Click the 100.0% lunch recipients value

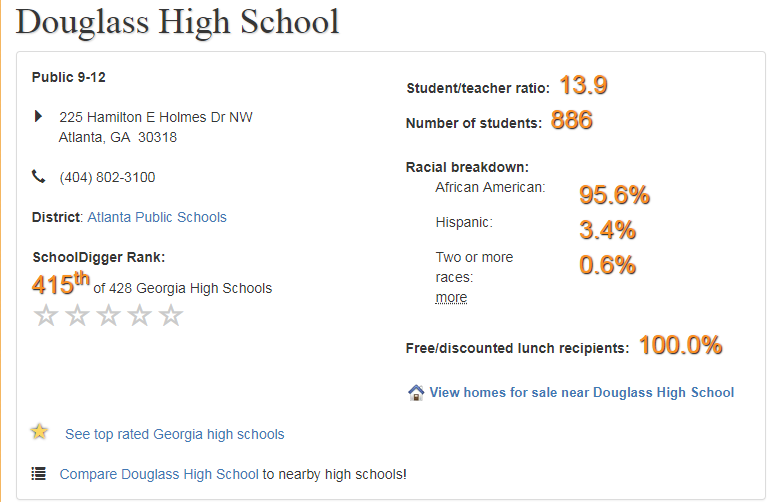(x=680, y=346)
